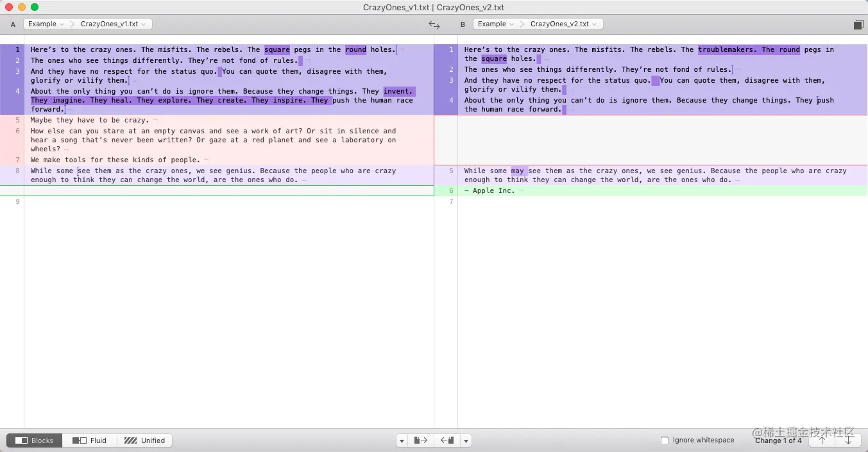The image size is (868, 452).
Task: Click the 'B' document label
Action: [x=463, y=25]
